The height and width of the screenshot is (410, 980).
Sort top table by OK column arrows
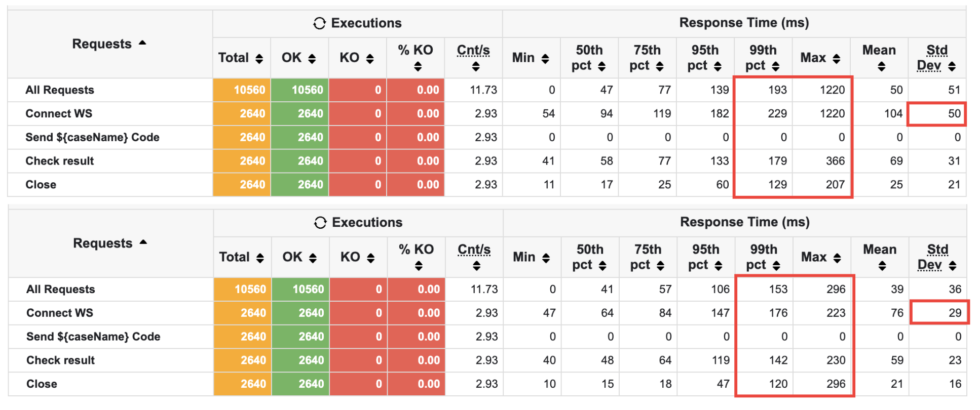point(312,59)
